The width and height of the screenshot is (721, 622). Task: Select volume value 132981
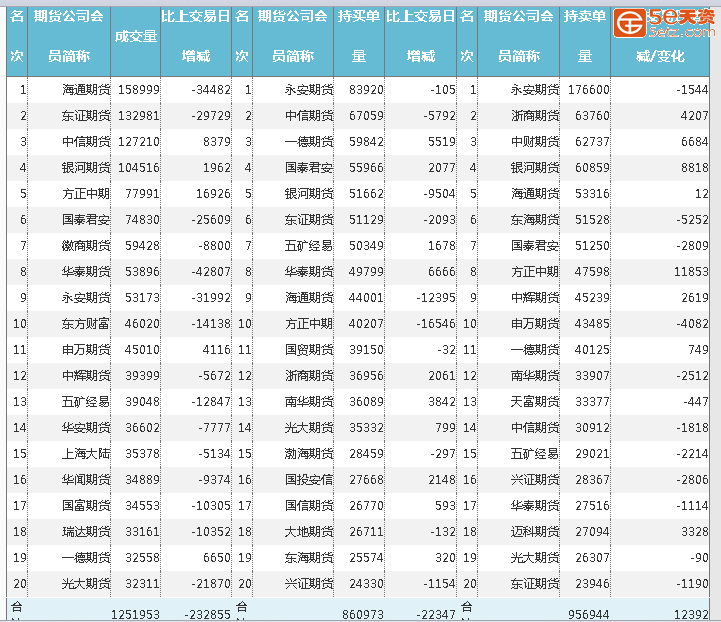pyautogui.click(x=138, y=115)
